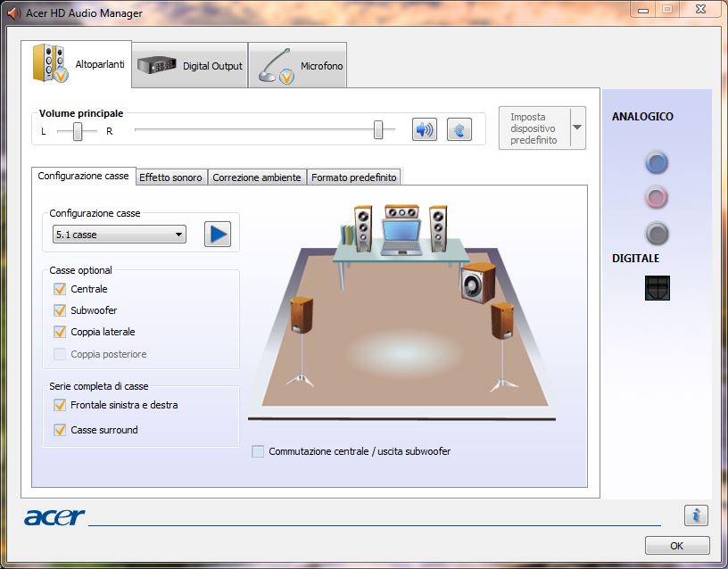Toggle the Casse surround checkbox
The image size is (728, 569).
[60, 430]
